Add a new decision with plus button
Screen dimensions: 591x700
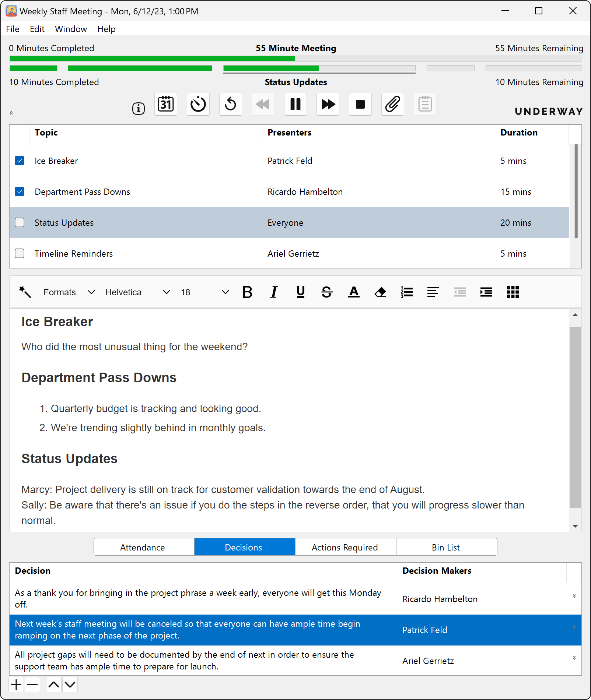(16, 685)
